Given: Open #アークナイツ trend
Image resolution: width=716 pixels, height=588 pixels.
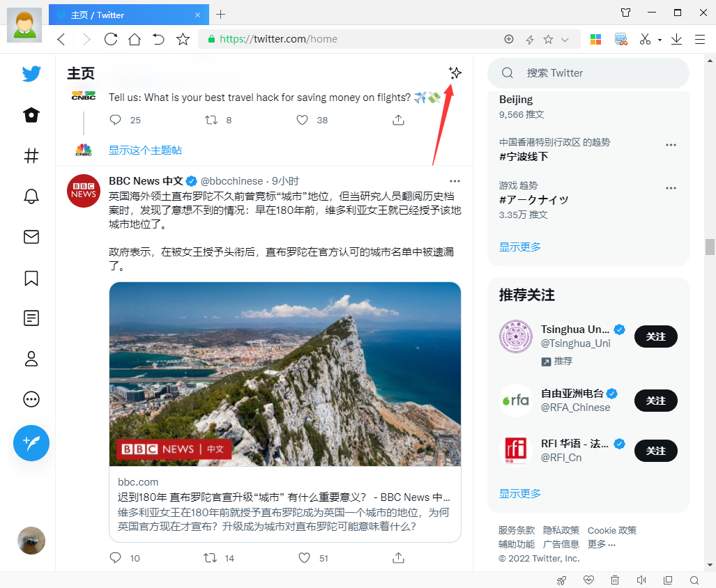Looking at the screenshot, I should tap(534, 200).
